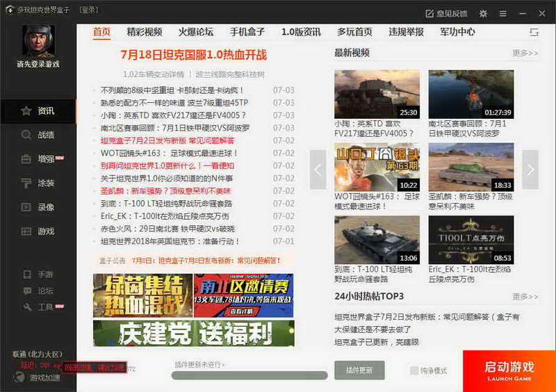Open news 别再问坦克世界1.0更新什么

[x=167, y=166]
